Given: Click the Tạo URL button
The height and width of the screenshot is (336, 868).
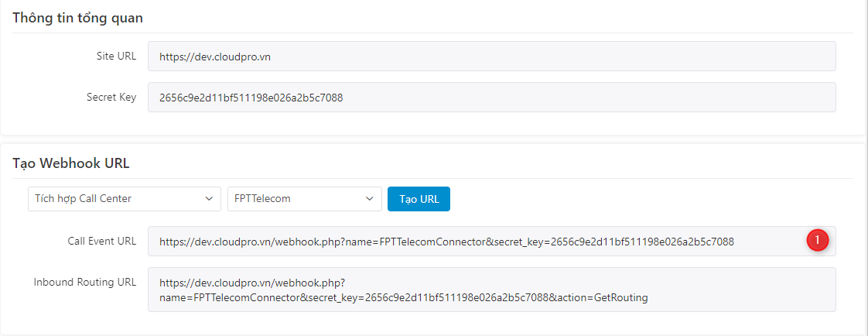Looking at the screenshot, I should [x=419, y=199].
